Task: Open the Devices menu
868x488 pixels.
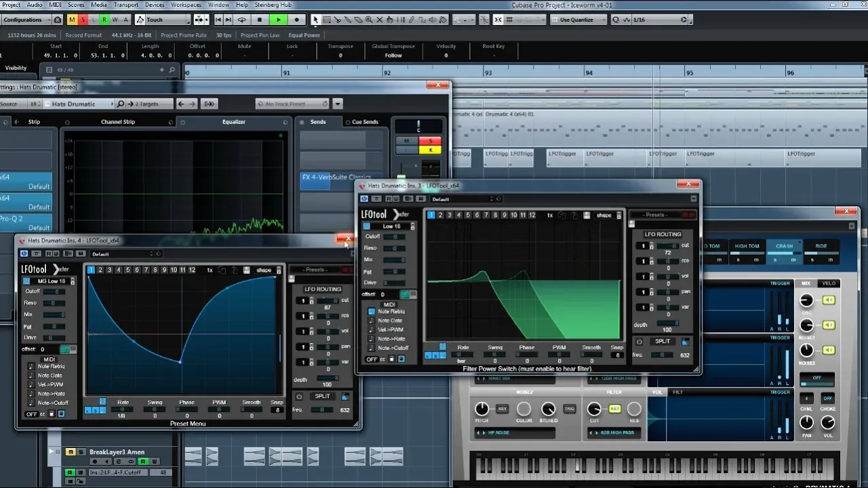Action: pos(155,5)
